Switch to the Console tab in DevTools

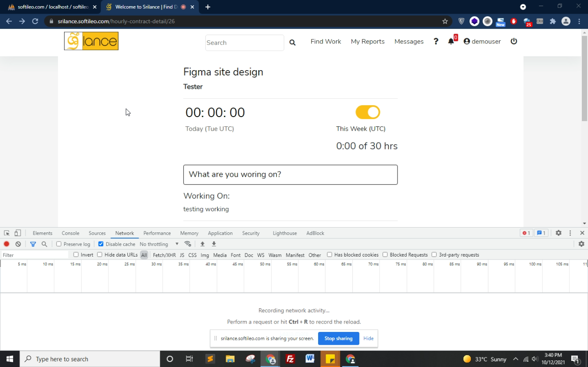click(70, 233)
